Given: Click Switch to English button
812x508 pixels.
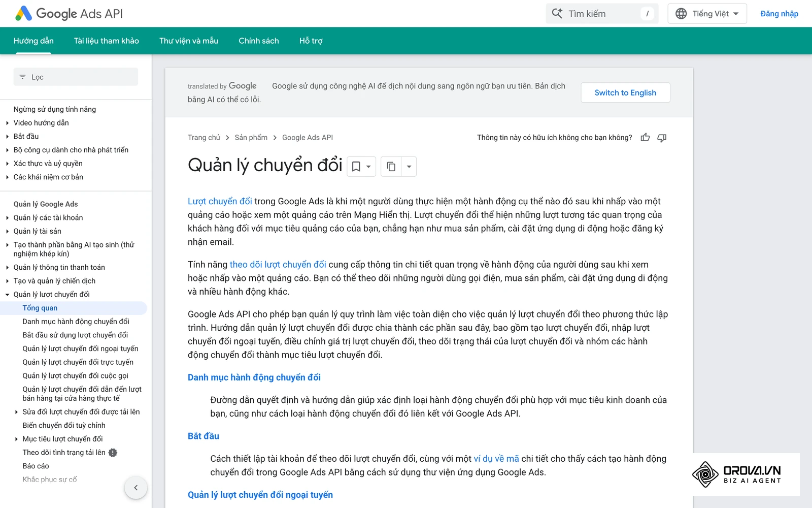Looking at the screenshot, I should pos(625,92).
